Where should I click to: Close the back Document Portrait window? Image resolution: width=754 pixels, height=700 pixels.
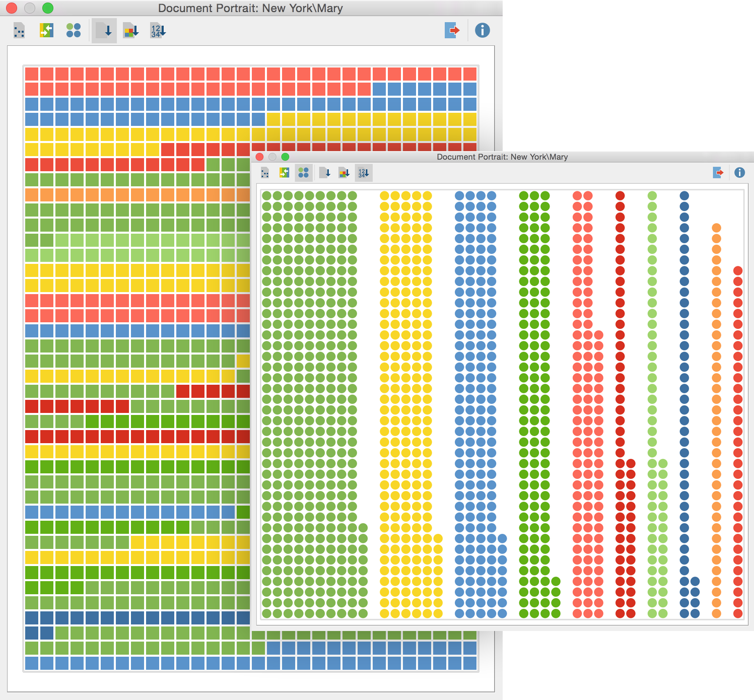click(x=12, y=8)
